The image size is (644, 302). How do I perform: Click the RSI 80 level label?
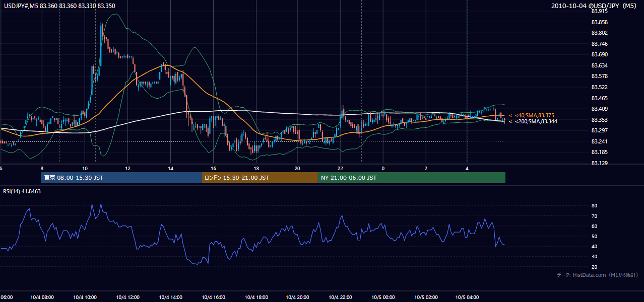[x=594, y=206]
